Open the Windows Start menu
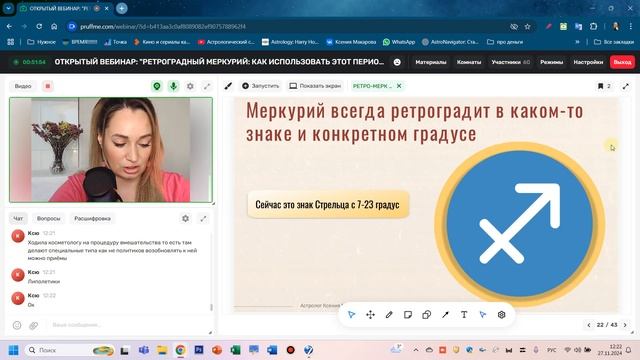Screen dimensions: 640x360 tap(13, 350)
